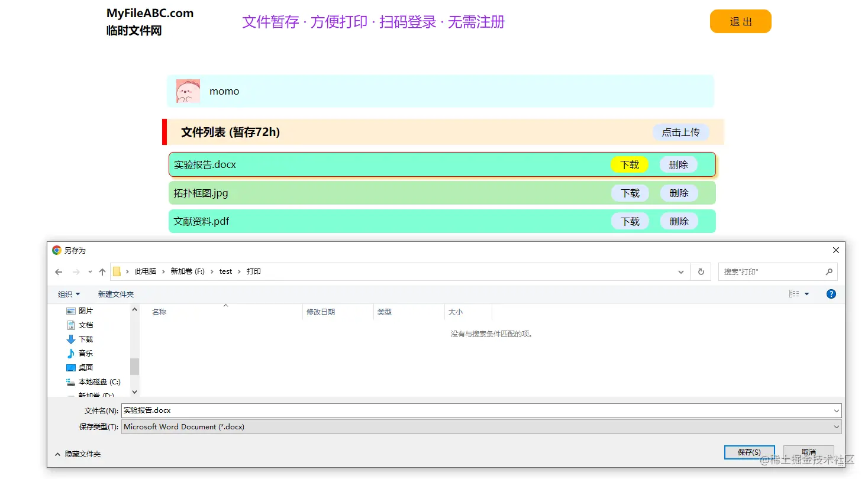The height and width of the screenshot is (479, 868).
Task: Click 新建文件夹 button
Action: (x=116, y=294)
